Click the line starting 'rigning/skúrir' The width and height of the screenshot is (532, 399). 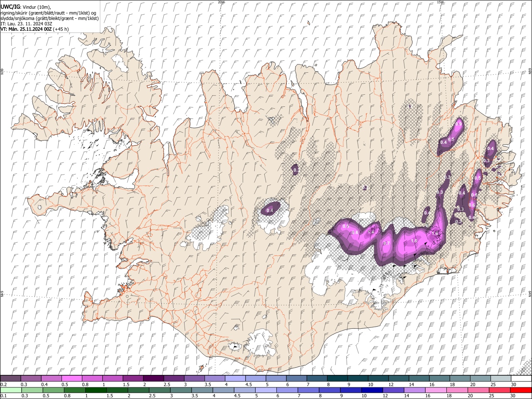(x=48, y=12)
